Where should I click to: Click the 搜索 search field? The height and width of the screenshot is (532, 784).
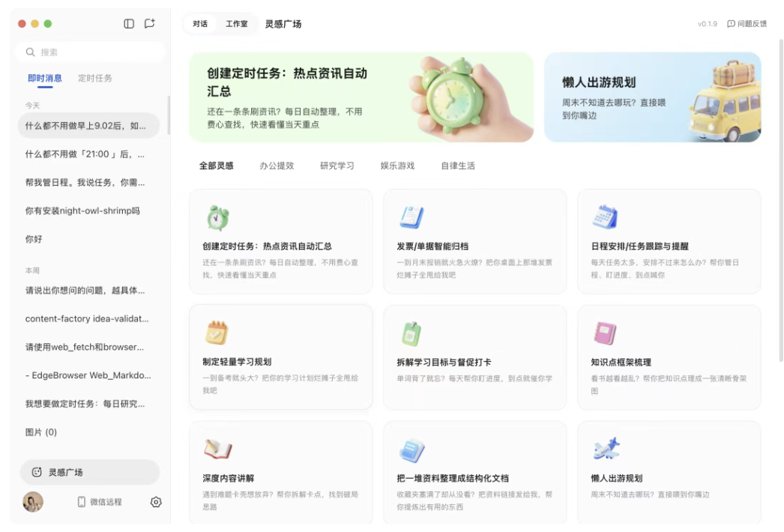90,52
